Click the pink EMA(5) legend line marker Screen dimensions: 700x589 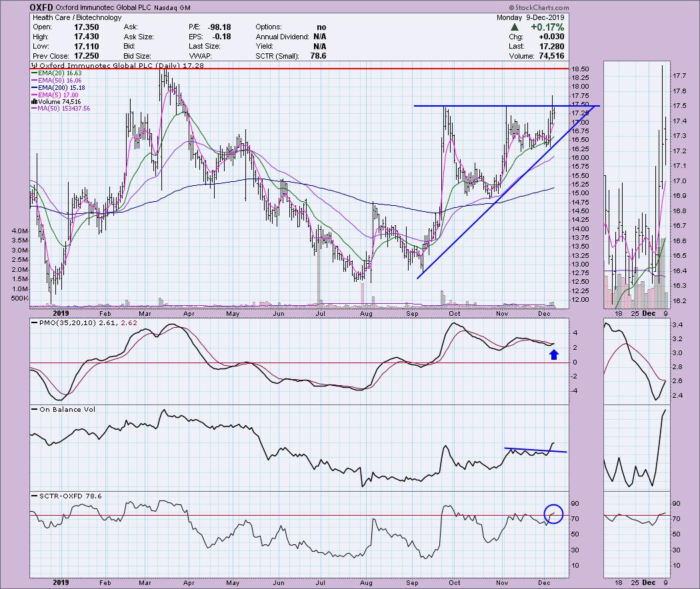pos(35,95)
